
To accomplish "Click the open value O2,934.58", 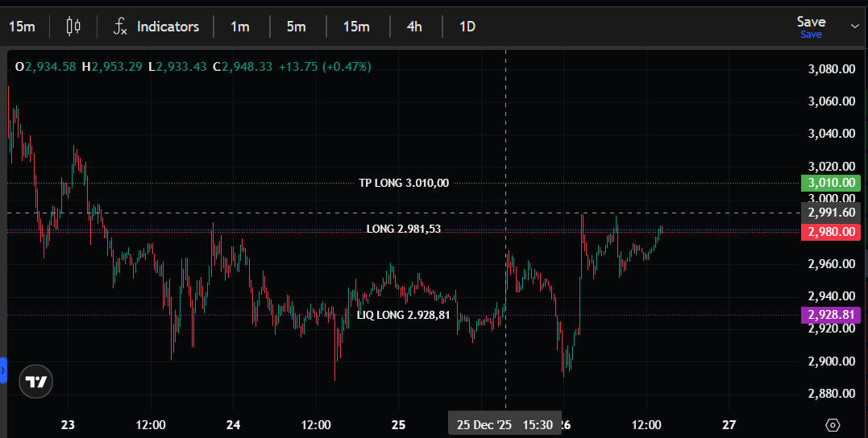I will (45, 66).
